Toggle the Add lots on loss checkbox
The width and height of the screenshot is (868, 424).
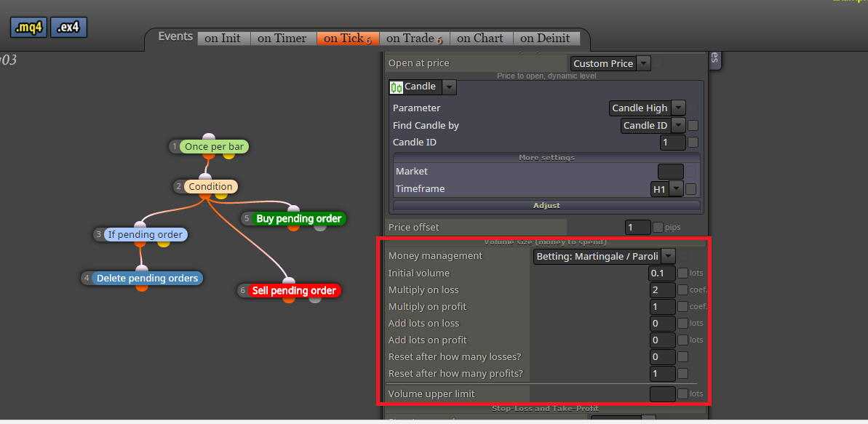683,323
